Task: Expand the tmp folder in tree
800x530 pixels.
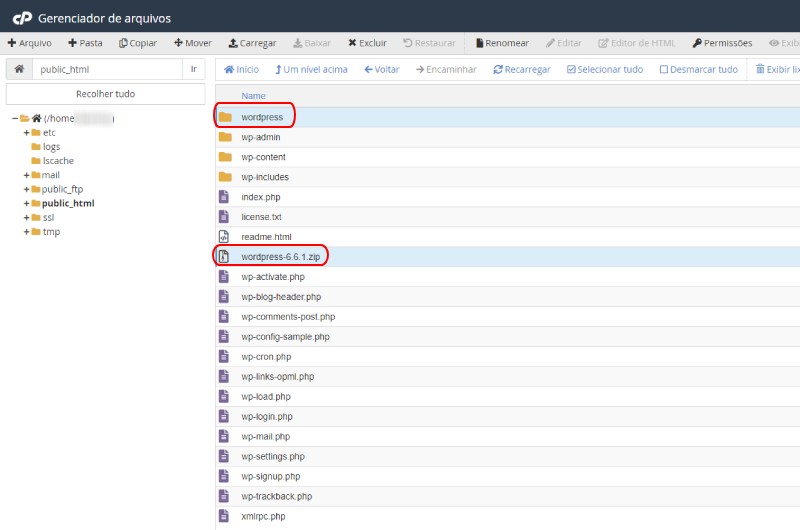Action: click(x=26, y=232)
